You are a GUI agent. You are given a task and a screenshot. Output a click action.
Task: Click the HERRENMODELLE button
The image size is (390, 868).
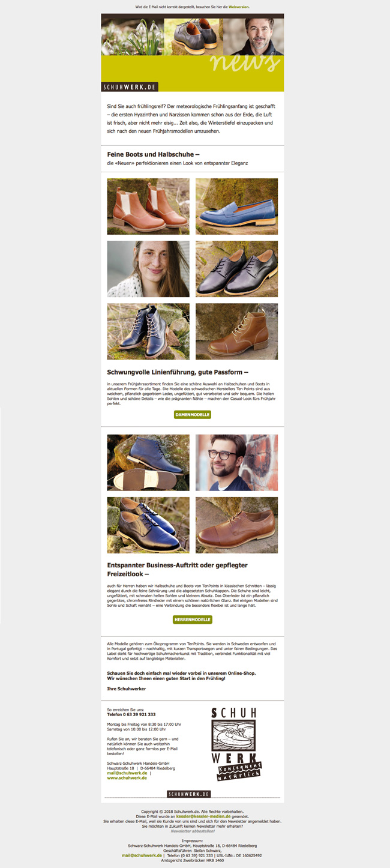(193, 619)
